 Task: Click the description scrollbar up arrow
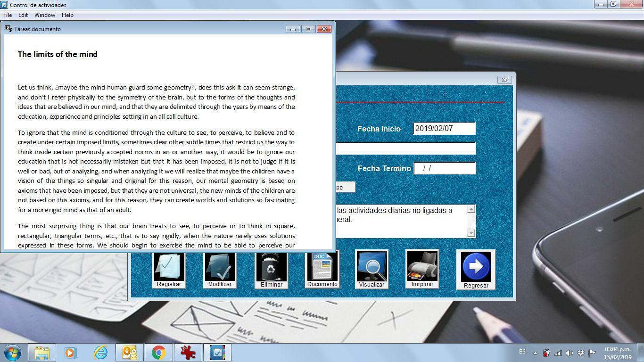coord(471,209)
